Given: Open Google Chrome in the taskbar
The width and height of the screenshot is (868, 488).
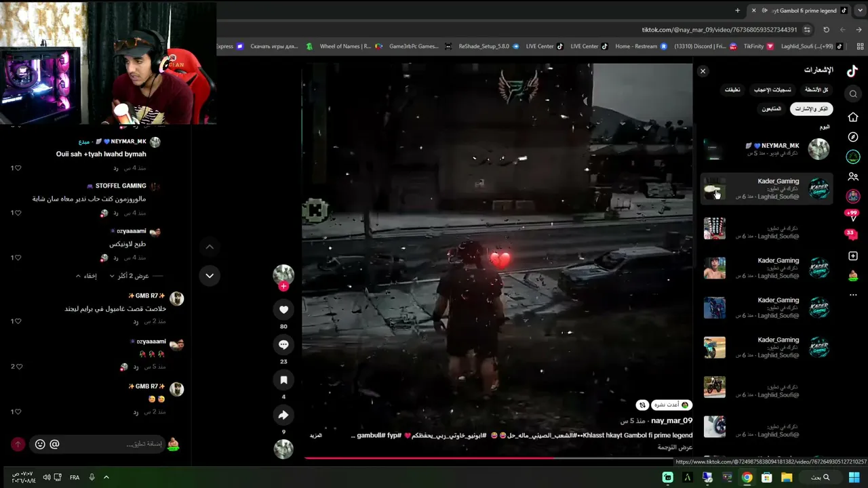Looking at the screenshot, I should click(x=747, y=477).
